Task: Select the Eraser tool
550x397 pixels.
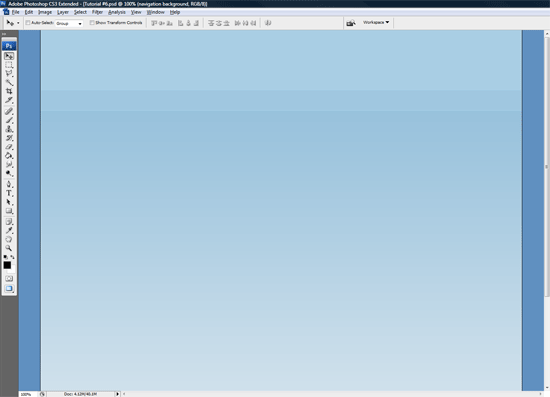Action: tap(9, 147)
